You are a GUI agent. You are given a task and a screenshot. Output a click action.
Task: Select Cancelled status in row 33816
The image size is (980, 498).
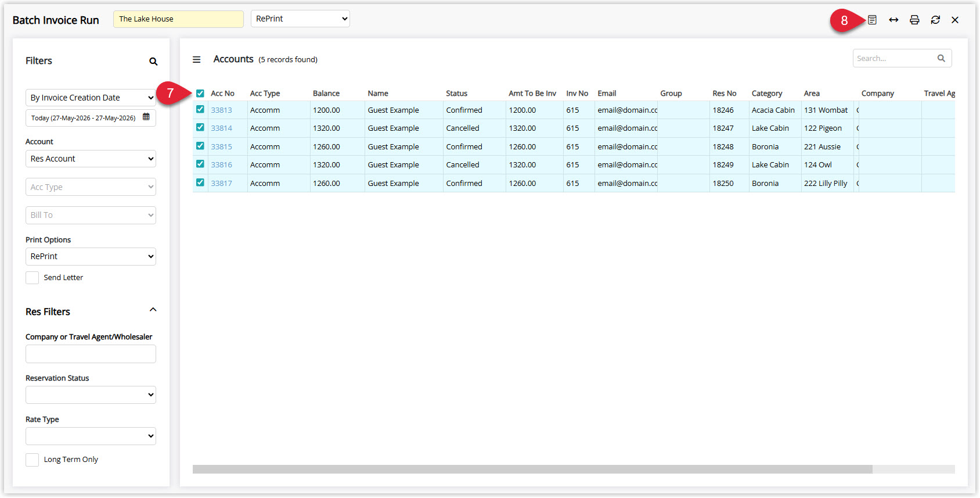[x=474, y=164]
